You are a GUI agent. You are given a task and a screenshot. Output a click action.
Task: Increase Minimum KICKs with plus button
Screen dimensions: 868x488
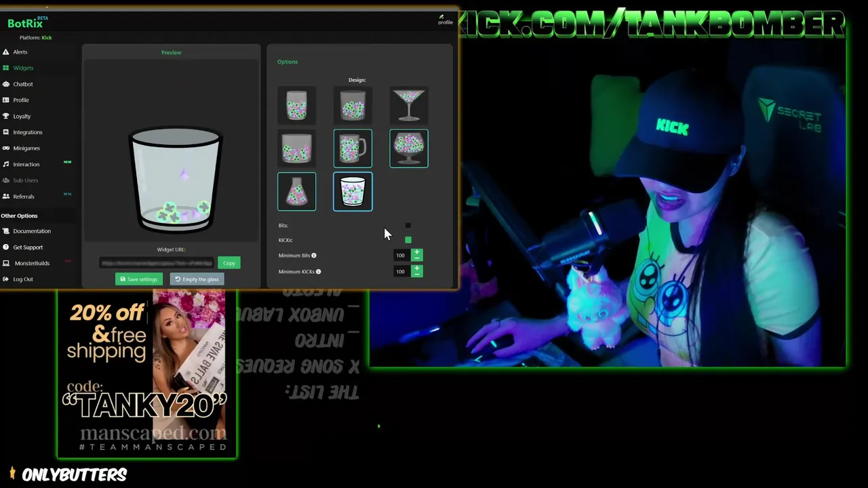pyautogui.click(x=416, y=268)
